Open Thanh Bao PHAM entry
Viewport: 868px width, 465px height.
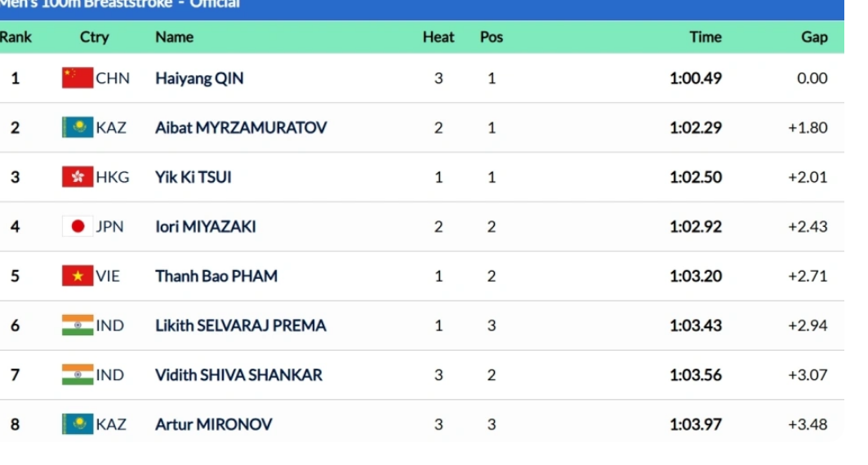pos(216,276)
